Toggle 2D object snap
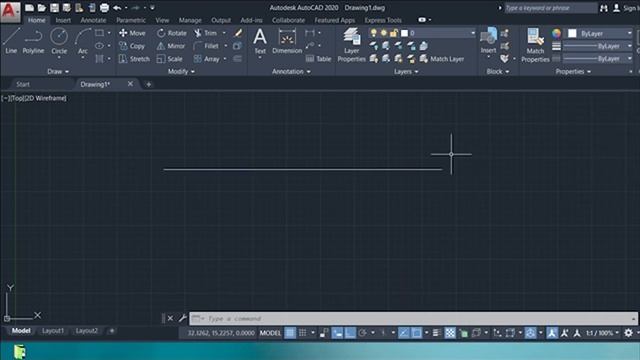The height and width of the screenshot is (360, 640). (416, 333)
